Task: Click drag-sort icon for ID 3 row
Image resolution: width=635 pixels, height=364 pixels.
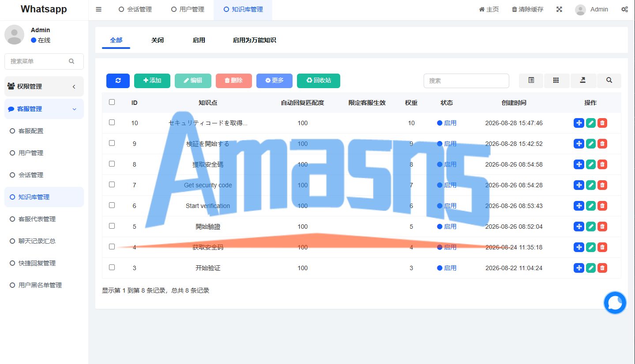Action: tap(579, 268)
